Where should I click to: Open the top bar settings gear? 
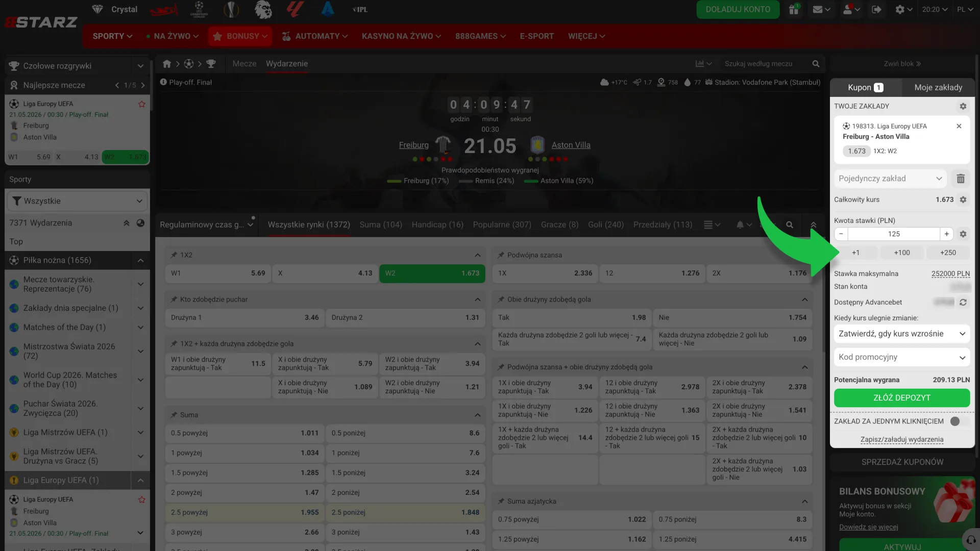coord(903,9)
